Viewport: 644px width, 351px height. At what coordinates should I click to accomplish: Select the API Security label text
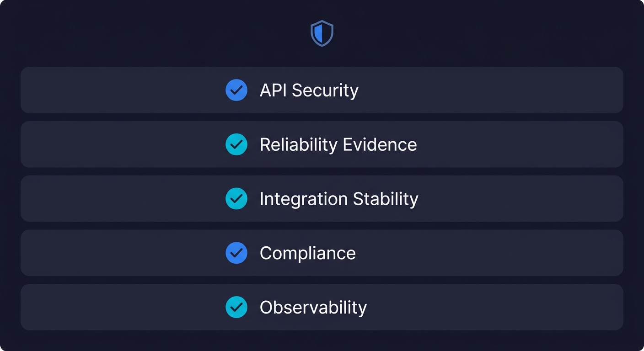[309, 90]
